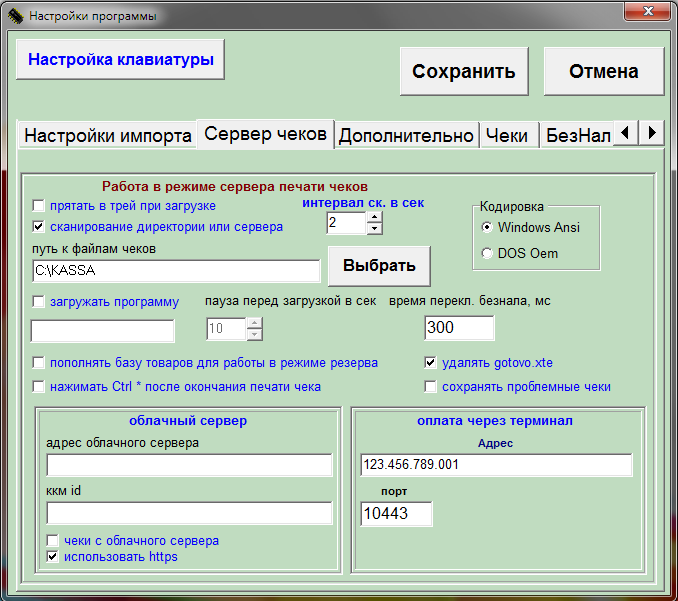The image size is (678, 601).
Task: Enable 'прятать в трей при загрузке' checkbox
Action: [38, 205]
